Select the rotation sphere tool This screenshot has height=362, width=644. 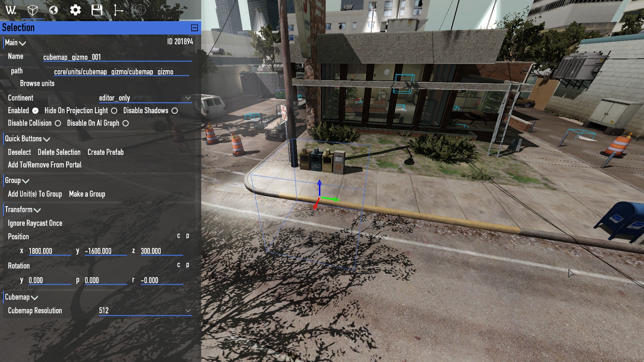tap(140, 10)
